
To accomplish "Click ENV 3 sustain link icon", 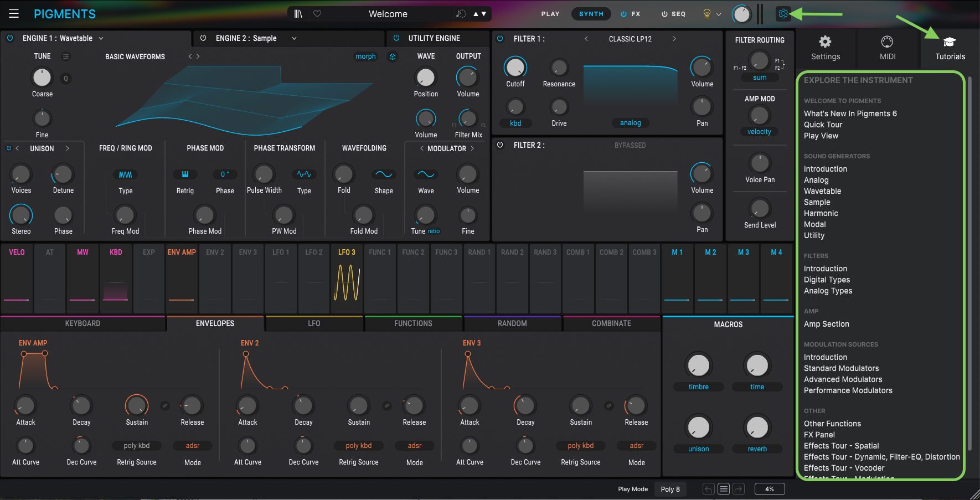I will click(608, 406).
